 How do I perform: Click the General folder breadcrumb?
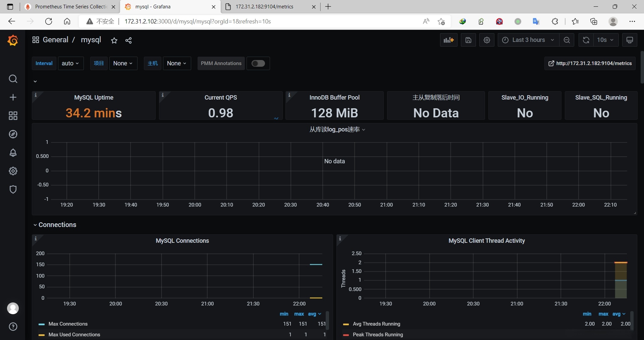click(55, 40)
